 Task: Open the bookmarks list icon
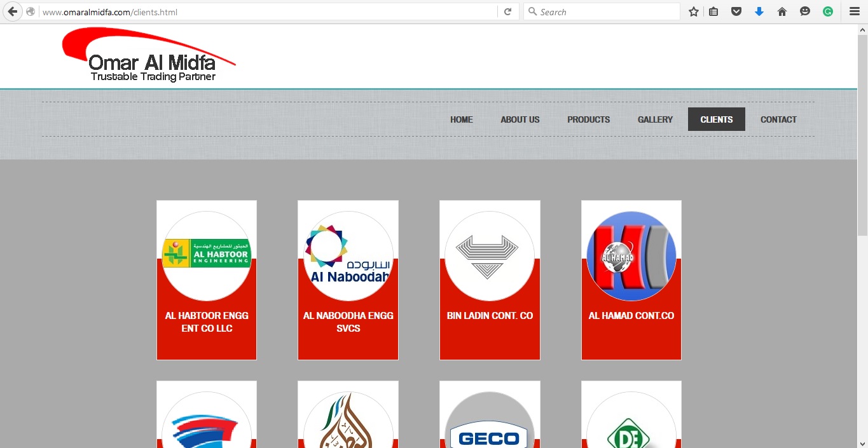pos(713,11)
